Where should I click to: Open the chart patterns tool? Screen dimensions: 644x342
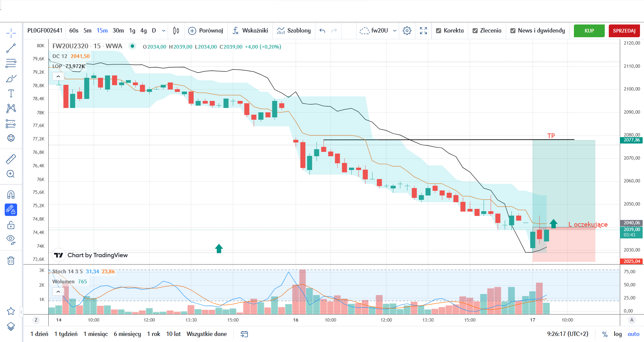11,108
